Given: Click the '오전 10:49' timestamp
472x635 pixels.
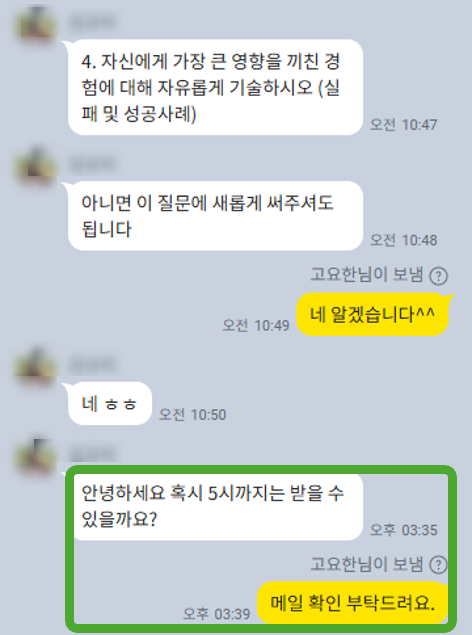Looking at the screenshot, I should 256,325.
